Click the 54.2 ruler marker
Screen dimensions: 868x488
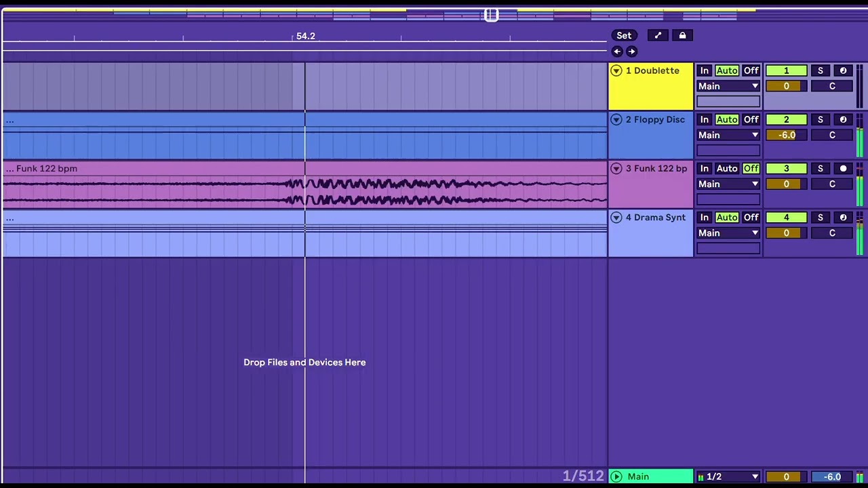tap(305, 36)
